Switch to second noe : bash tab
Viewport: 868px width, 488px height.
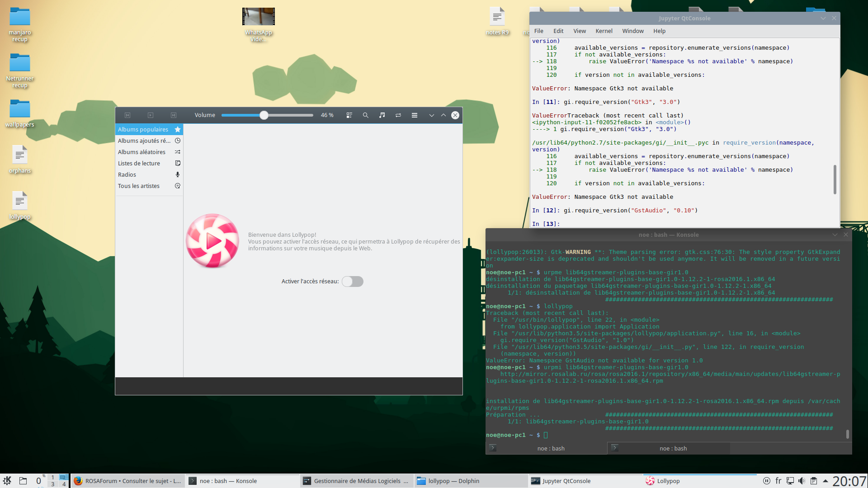(672, 448)
